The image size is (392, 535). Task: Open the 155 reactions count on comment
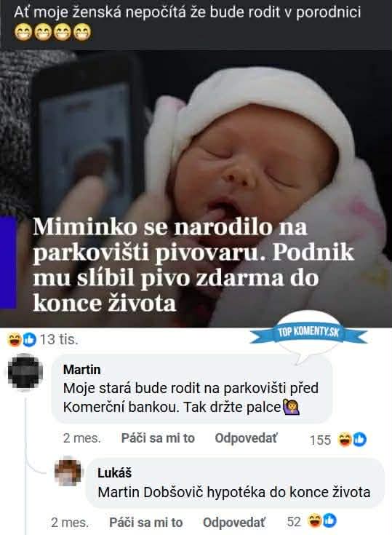coord(320,440)
